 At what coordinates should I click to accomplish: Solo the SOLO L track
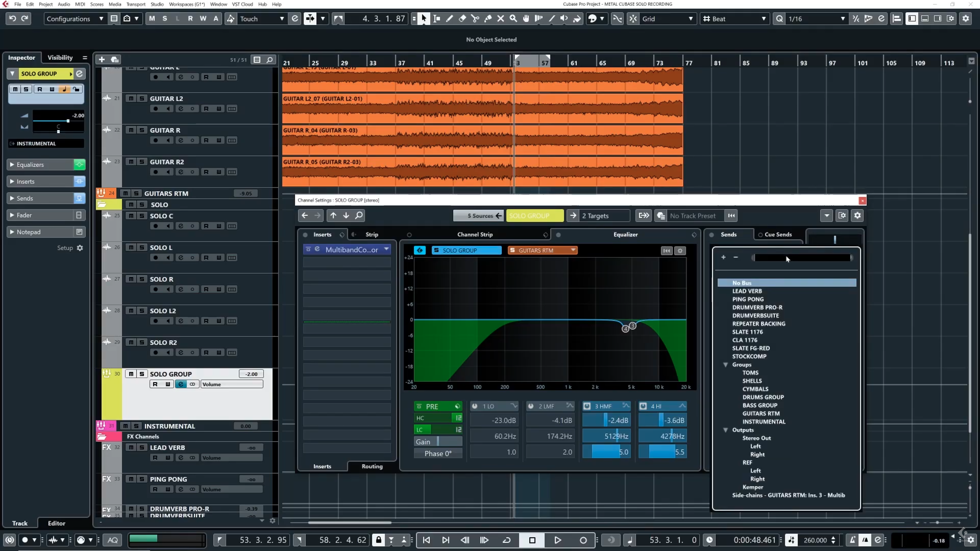[x=142, y=248]
